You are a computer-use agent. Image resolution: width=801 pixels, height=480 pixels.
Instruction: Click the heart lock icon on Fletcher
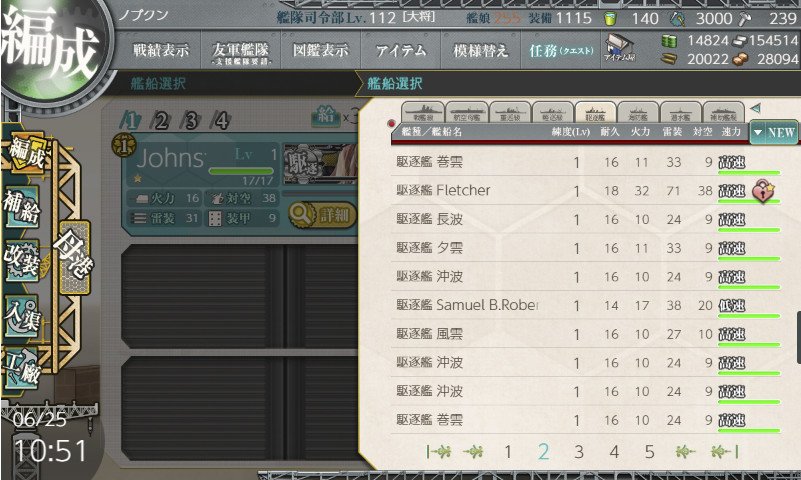(x=763, y=191)
